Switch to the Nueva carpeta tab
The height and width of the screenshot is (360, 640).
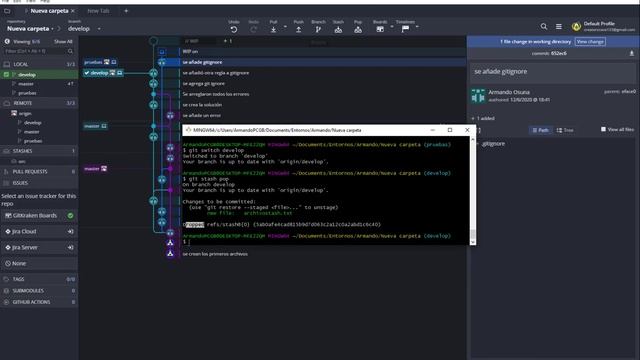49,11
